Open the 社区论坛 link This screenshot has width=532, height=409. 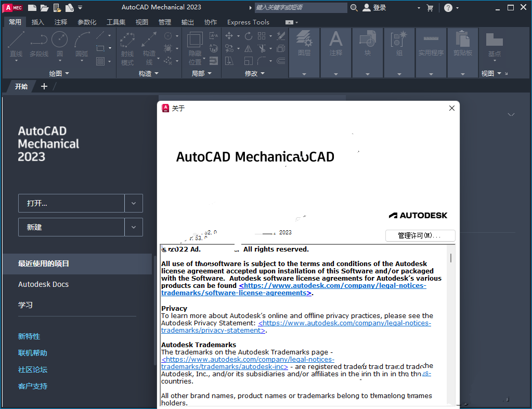[x=33, y=370]
